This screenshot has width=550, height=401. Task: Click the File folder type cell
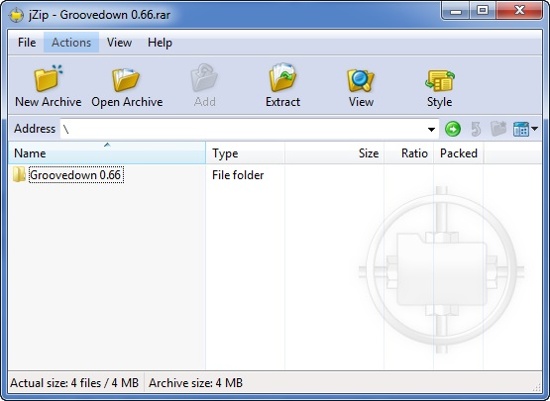pyautogui.click(x=238, y=175)
